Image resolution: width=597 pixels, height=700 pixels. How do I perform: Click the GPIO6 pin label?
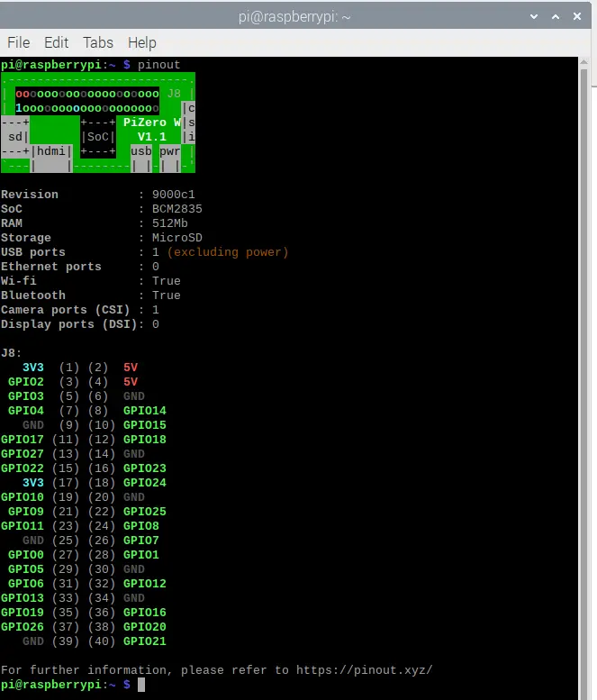[x=26, y=584]
